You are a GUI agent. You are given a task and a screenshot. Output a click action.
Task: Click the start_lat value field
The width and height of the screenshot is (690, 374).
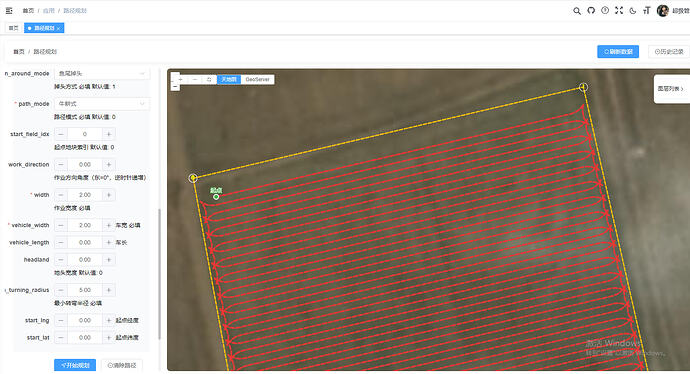pos(85,337)
